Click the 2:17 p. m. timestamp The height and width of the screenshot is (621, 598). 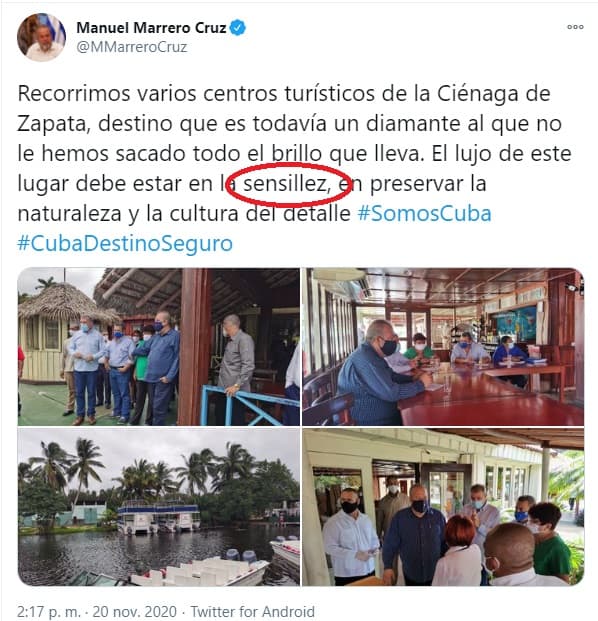(49, 611)
